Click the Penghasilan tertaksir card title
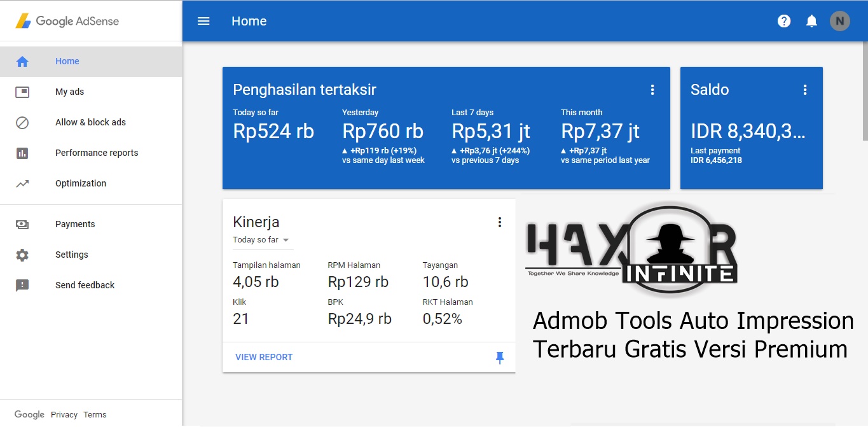Screen dimensions: 868x427 coord(305,90)
